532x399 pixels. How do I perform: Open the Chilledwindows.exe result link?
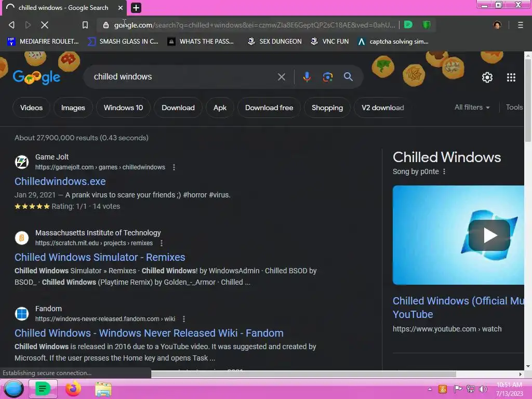coord(60,181)
